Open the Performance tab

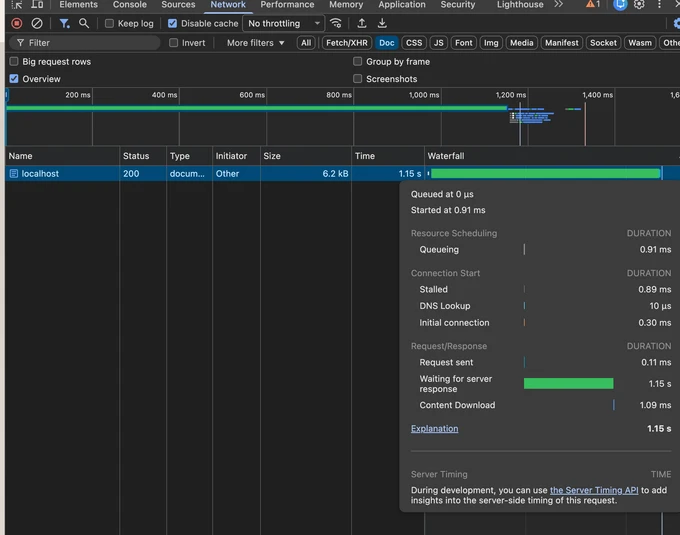point(287,5)
